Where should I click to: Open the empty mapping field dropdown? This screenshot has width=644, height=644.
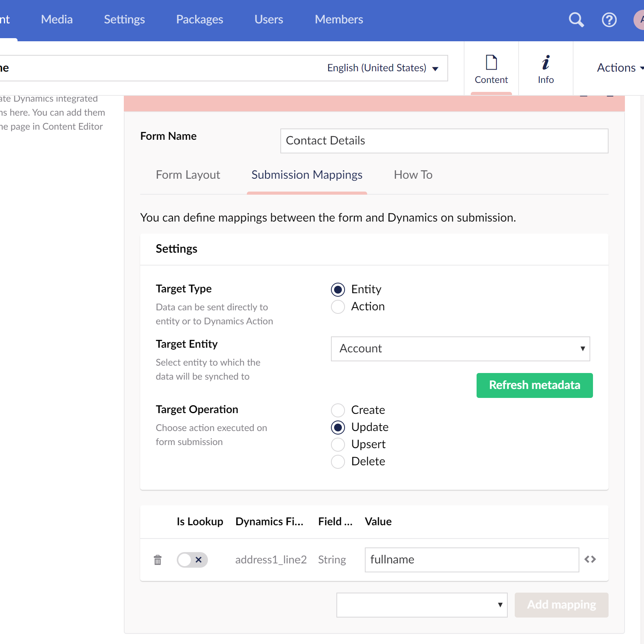point(422,605)
